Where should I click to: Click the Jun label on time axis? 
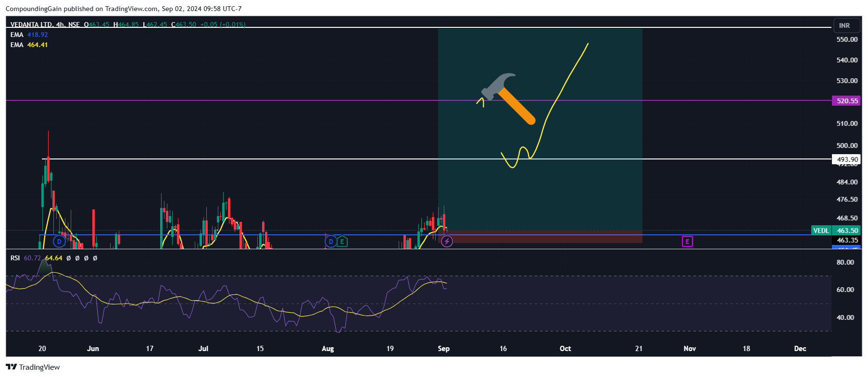pyautogui.click(x=93, y=349)
